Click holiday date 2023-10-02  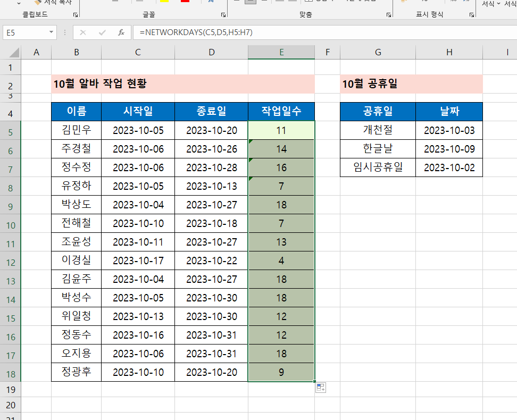pyautogui.click(x=449, y=167)
